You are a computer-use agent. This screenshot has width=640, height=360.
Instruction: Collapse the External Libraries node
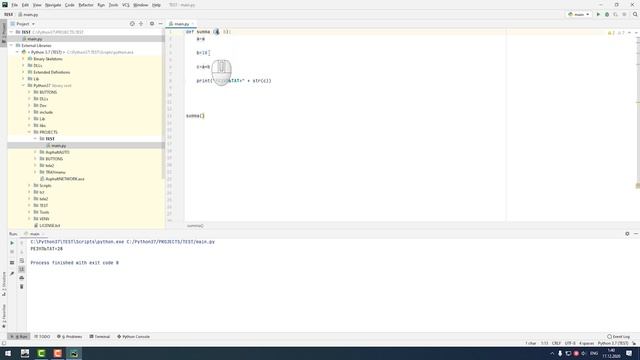(x=12, y=45)
